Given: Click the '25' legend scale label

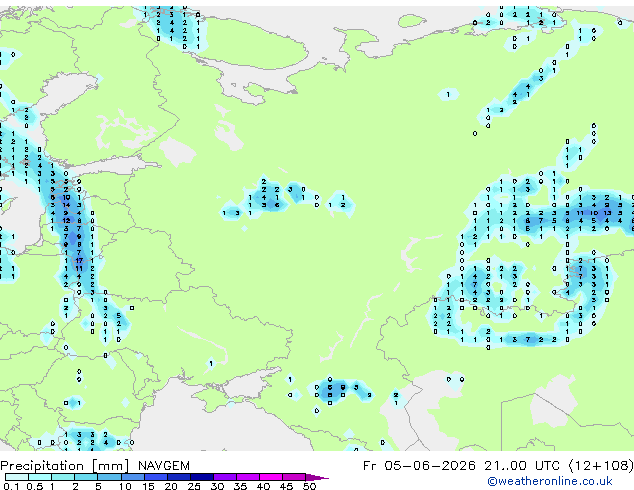Looking at the screenshot, I should 194,486.
